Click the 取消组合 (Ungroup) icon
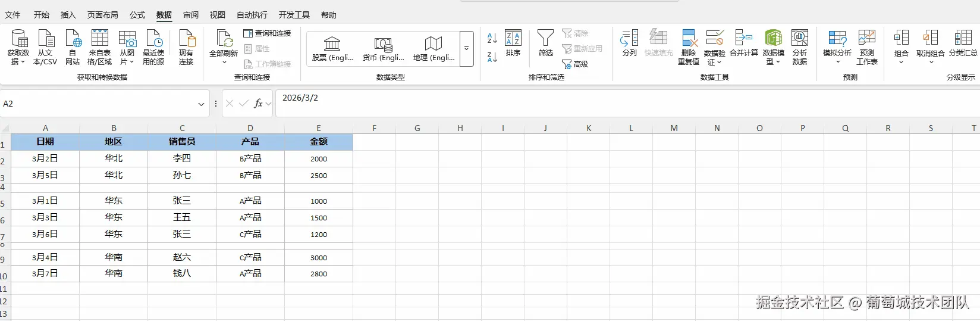This screenshot has height=321, width=980. coord(931,38)
